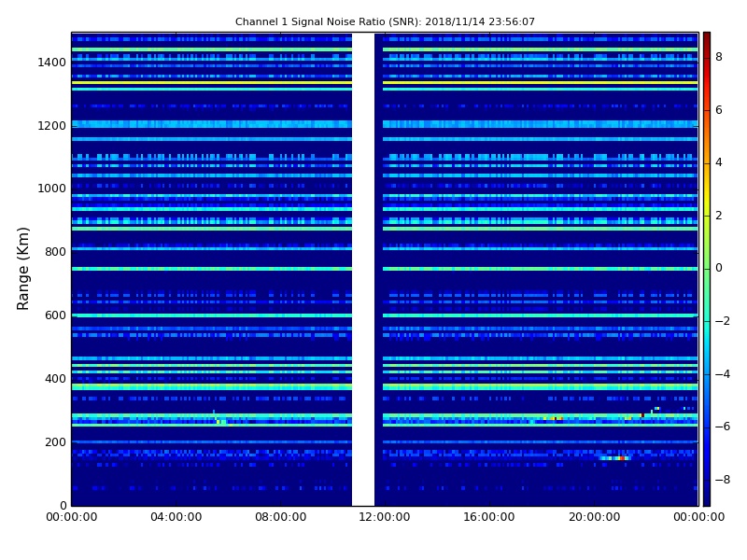747x560 pixels.
Task: Click the dark red top of the colorbar
Action: (x=707, y=40)
